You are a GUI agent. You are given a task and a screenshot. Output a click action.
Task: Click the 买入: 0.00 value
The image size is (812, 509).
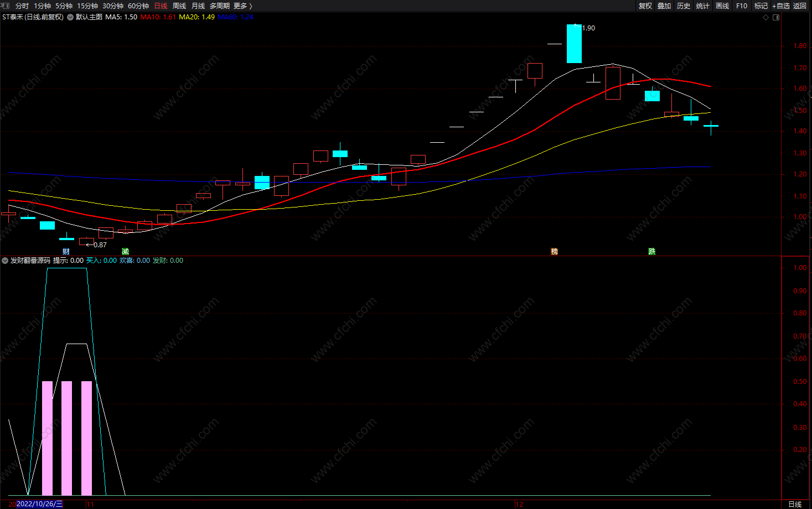point(101,261)
